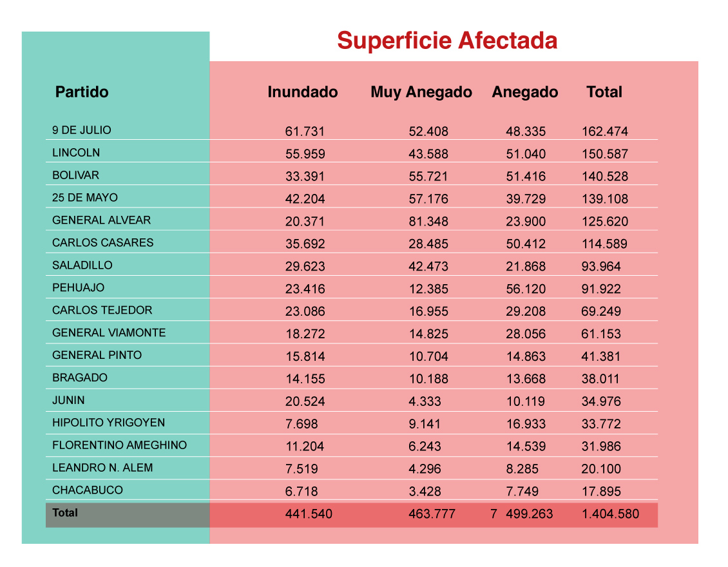Select Muy Anegado value 81.348
The height and width of the screenshot is (567, 728).
tap(428, 222)
